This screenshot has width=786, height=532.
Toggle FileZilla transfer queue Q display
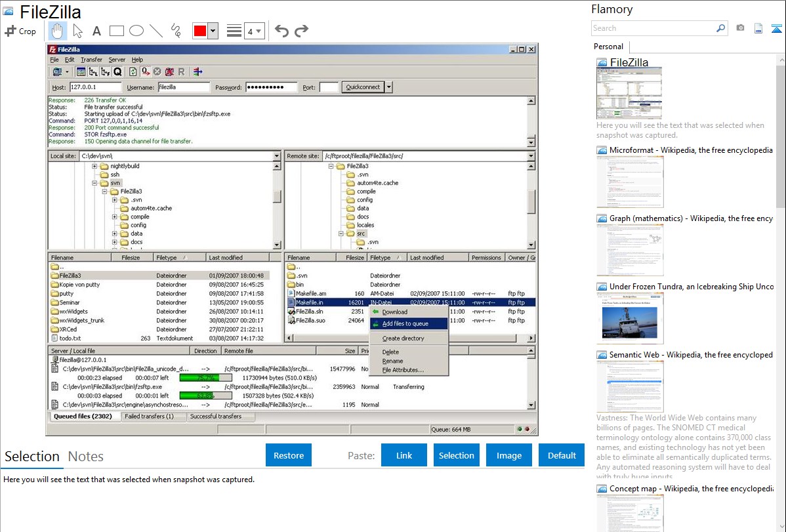117,72
